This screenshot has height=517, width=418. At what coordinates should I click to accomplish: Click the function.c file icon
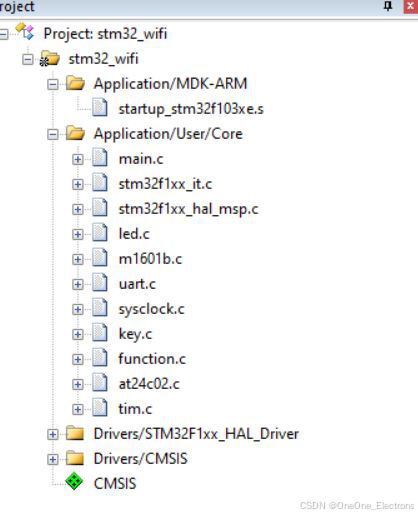(100, 358)
